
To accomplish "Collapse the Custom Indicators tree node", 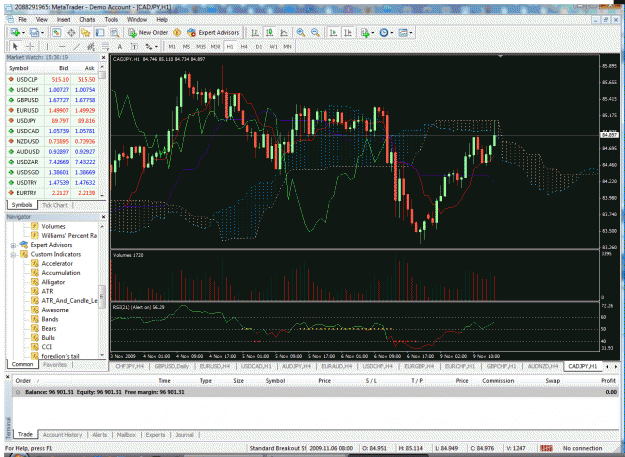I will 13,254.
